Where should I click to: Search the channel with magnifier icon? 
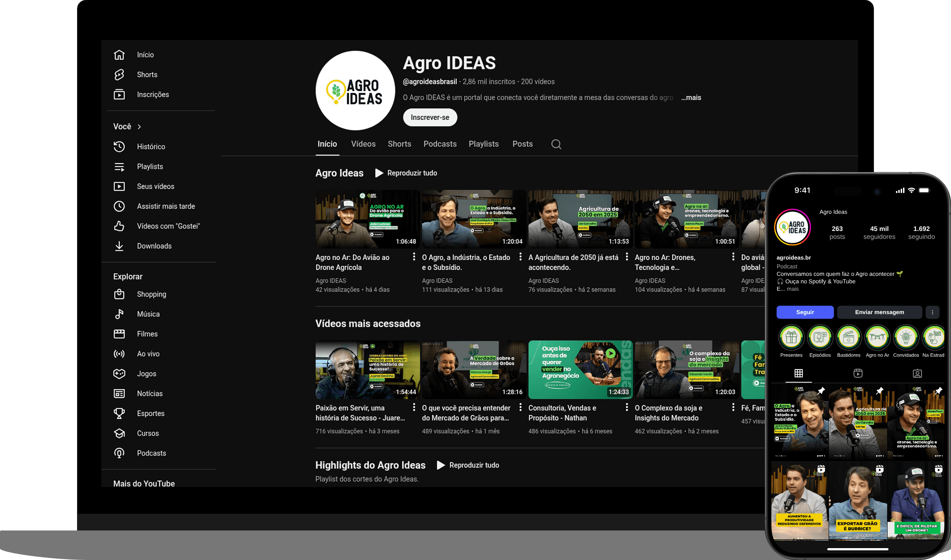tap(556, 144)
